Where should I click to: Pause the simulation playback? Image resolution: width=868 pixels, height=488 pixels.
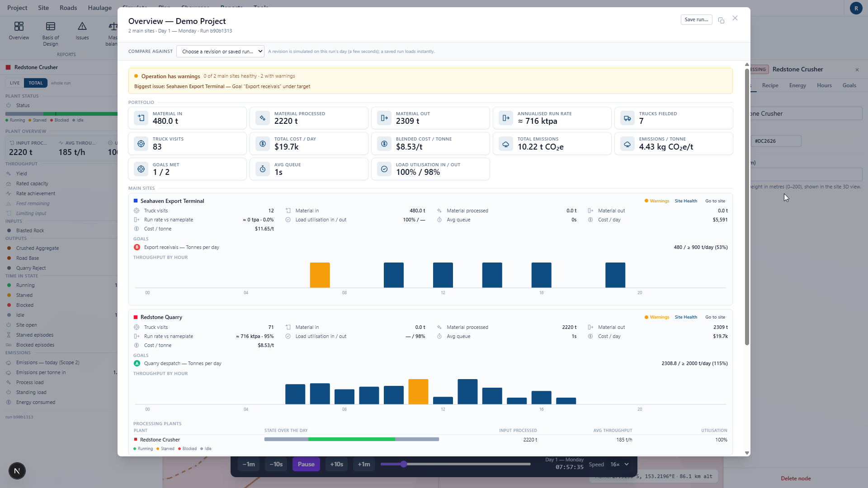[306, 465]
